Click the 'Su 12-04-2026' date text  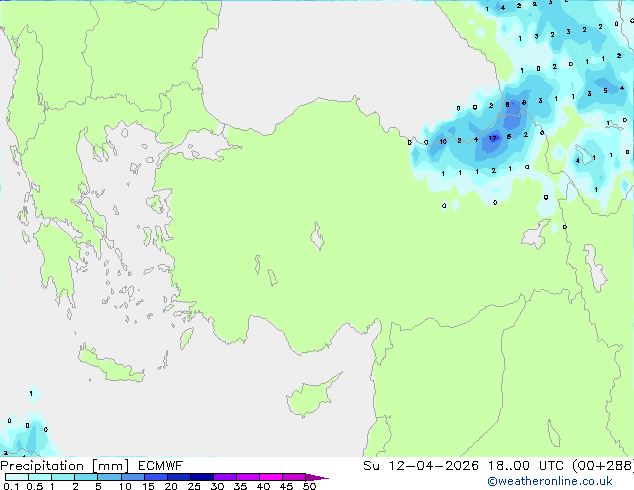point(421,466)
